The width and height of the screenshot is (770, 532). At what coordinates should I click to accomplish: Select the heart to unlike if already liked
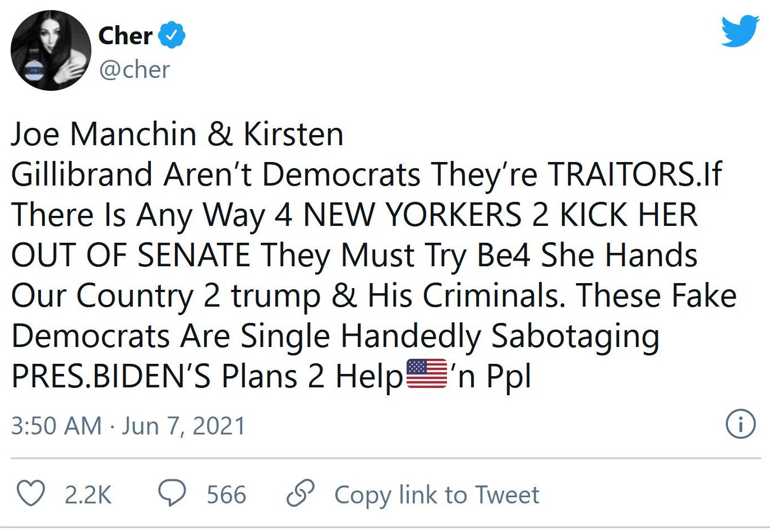tap(35, 494)
